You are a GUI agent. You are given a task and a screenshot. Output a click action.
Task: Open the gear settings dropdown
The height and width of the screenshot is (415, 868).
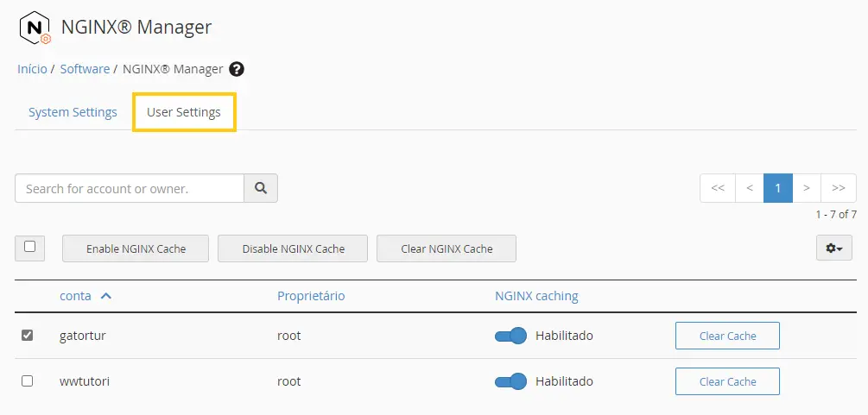tap(834, 248)
